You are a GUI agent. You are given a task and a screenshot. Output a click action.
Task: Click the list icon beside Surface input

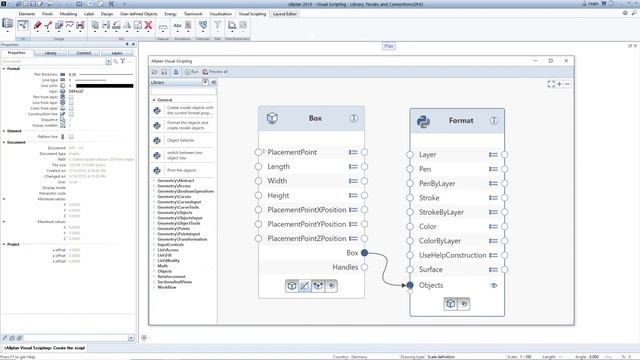click(x=493, y=269)
